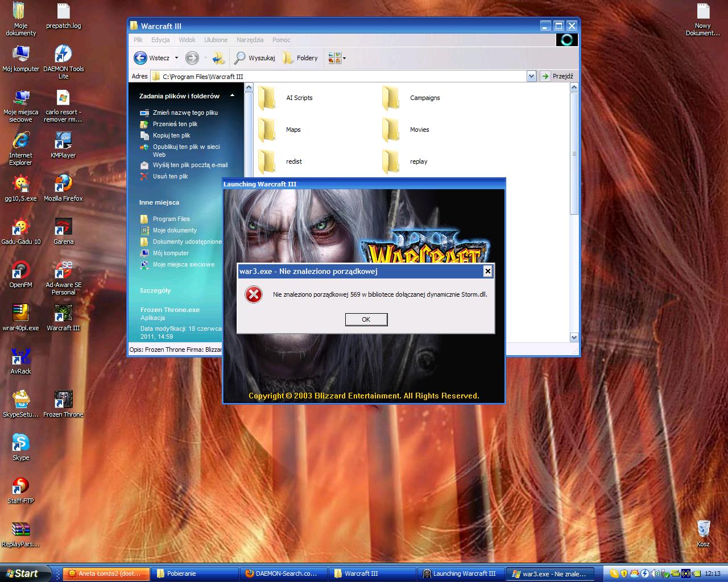This screenshot has width=728, height=582.
Task: Toggle the Foldery pane button
Action: 300,58
